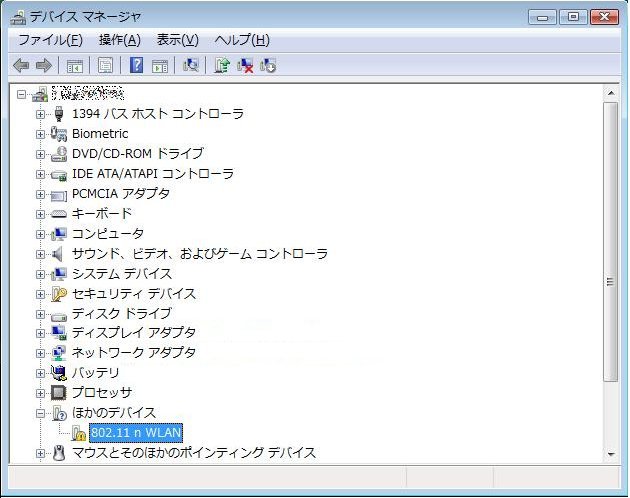Screen dimensions: 630x498
Task: Click the keyboard category icon
Action: tap(59, 214)
